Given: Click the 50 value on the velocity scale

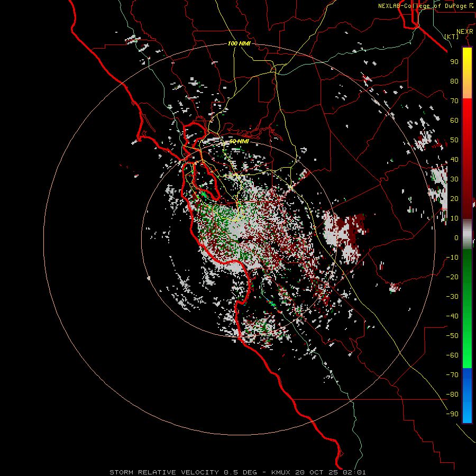Looking at the screenshot, I should click(454, 140).
